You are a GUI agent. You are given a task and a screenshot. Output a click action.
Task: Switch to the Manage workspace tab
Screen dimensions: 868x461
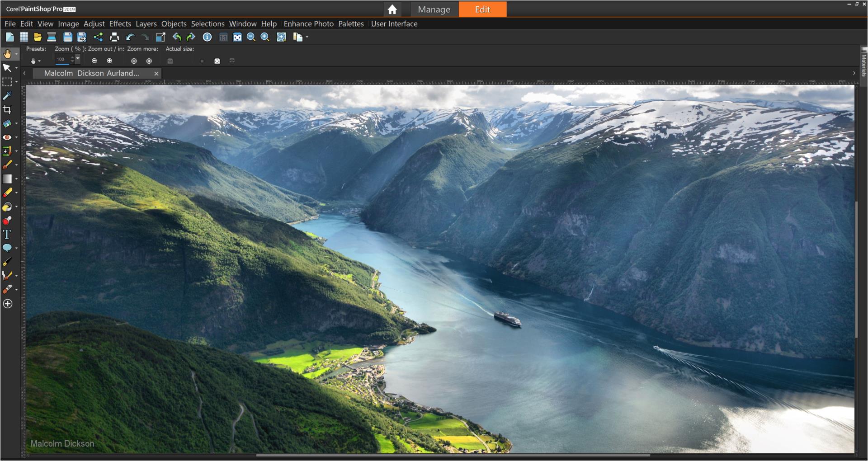(434, 9)
